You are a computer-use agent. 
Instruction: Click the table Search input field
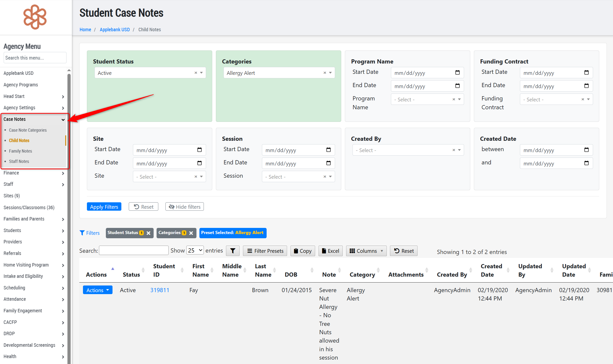(134, 251)
